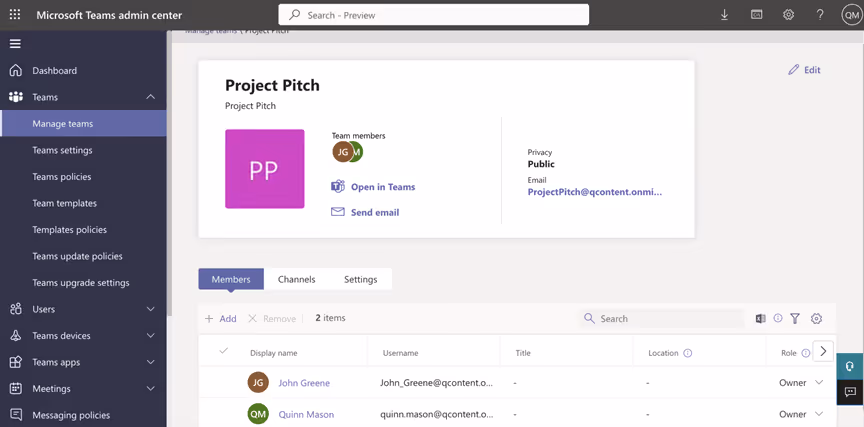The width and height of the screenshot is (864, 427).
Task: Click the pencil Edit icon
Action: [793, 70]
